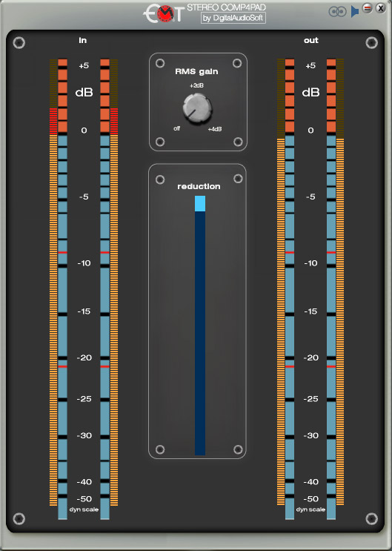Click the 'out' meter section label
Image resolution: width=392 pixels, height=551 pixels.
click(311, 40)
